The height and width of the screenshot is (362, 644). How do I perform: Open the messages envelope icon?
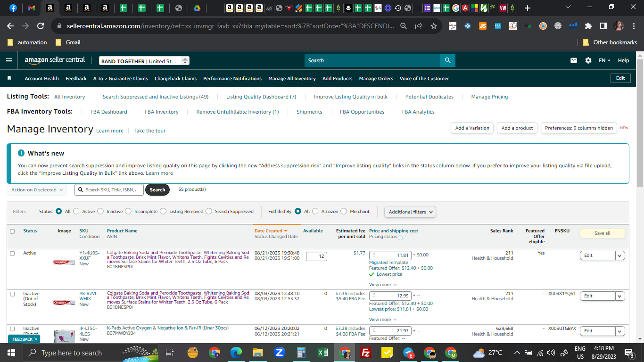(574, 60)
